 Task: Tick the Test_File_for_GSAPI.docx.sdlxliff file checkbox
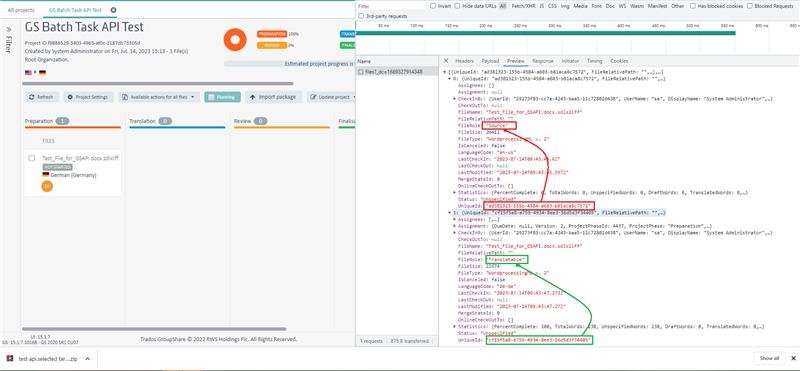pyautogui.click(x=32, y=158)
